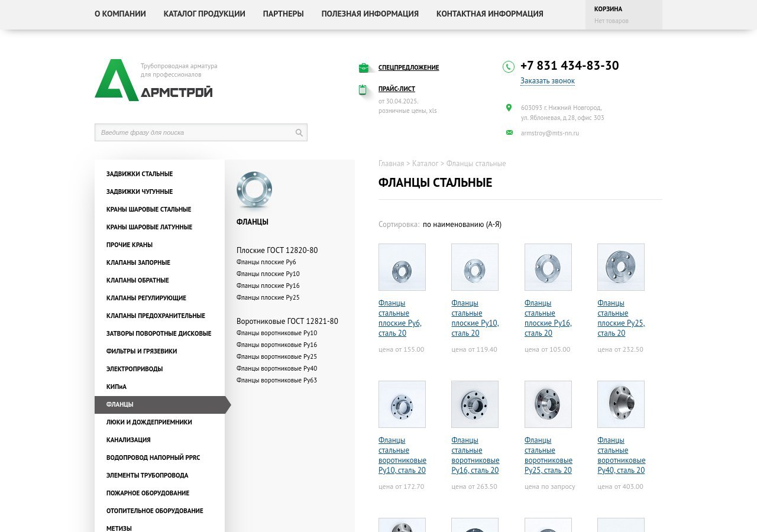The width and height of the screenshot is (757, 532).
Task: Select Клапаны регулирующие category
Action: pos(160,298)
